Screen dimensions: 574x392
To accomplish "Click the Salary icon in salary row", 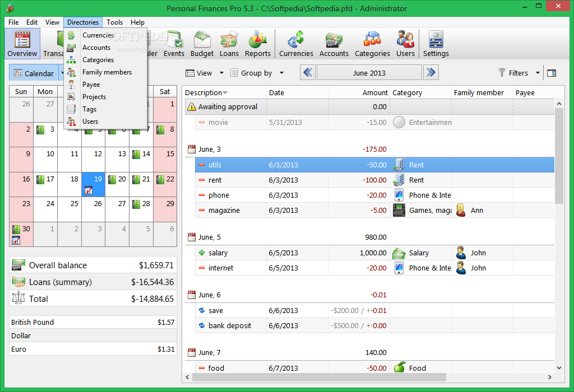I will 399,253.
